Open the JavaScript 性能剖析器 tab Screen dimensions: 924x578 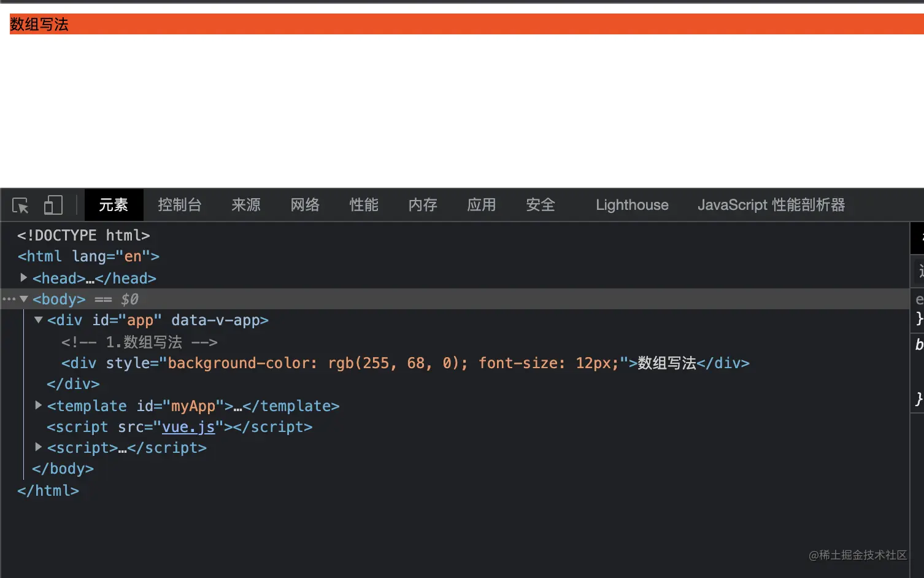coord(771,205)
